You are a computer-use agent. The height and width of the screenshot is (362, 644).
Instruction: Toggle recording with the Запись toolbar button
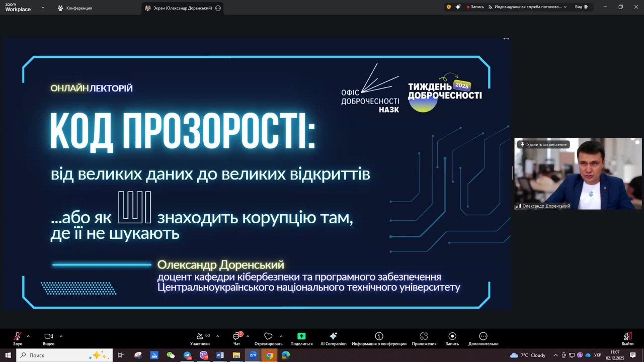pyautogui.click(x=452, y=337)
